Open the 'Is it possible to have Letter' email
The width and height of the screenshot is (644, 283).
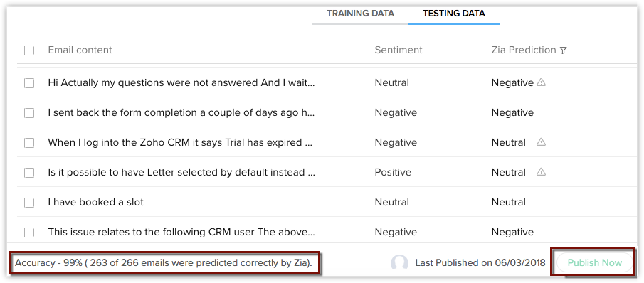[x=181, y=172]
